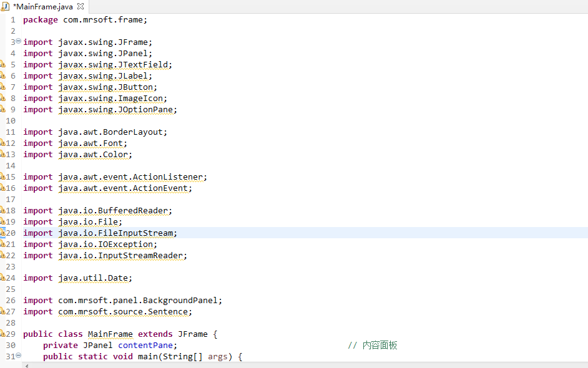Screen dimensions: 588x368
Task: Click 'com.mrsoft.frame' in the package statement
Action: 103,19
